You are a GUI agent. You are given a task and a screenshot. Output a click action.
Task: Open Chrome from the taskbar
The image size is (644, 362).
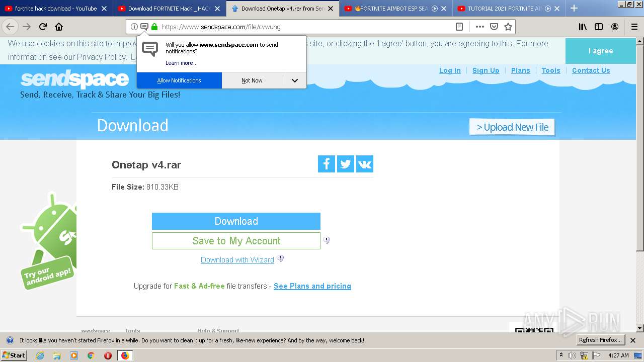tap(91, 355)
